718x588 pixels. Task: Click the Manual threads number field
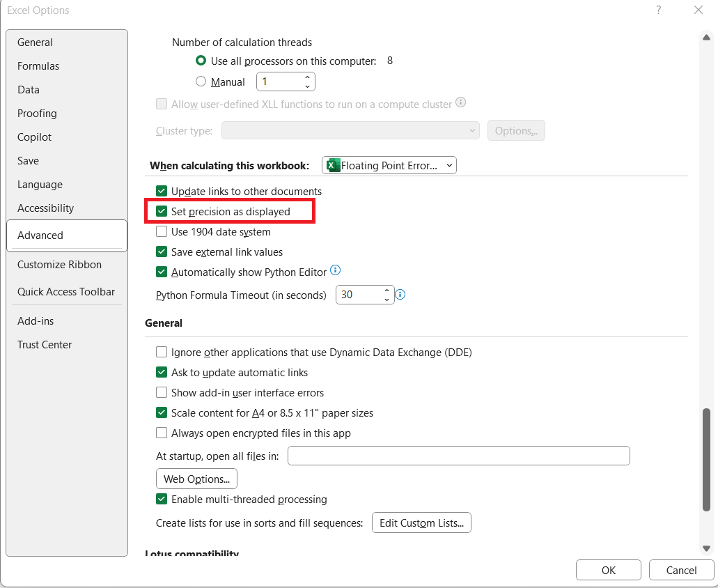pos(280,82)
